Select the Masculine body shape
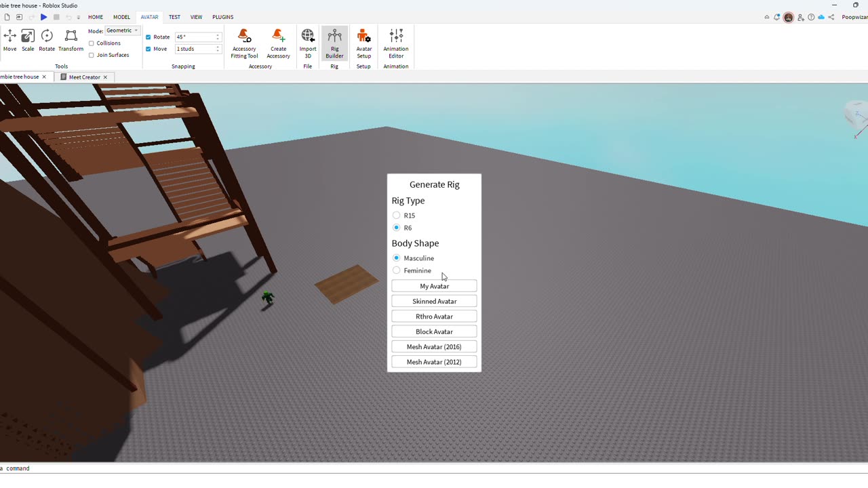Image resolution: width=868 pixels, height=488 pixels. click(x=397, y=258)
